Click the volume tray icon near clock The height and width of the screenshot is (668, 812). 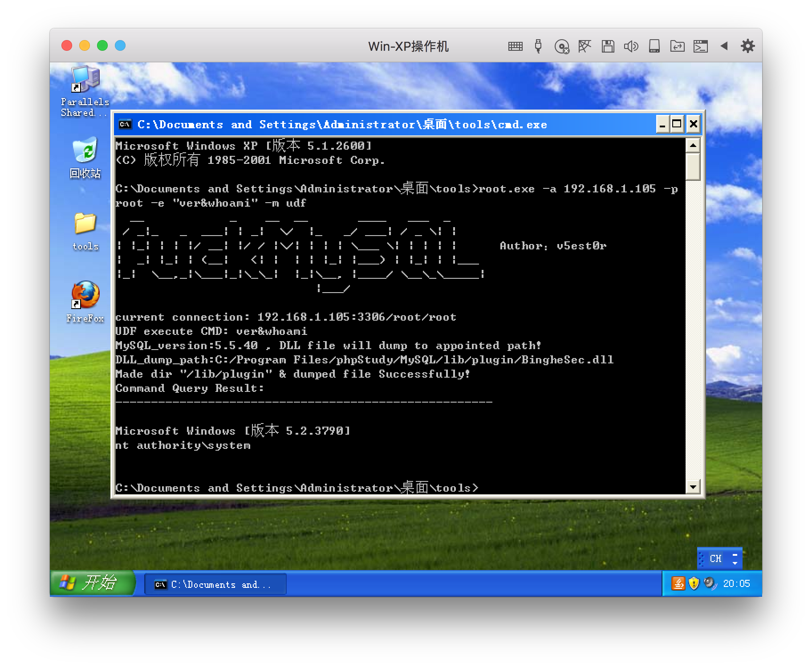click(710, 583)
